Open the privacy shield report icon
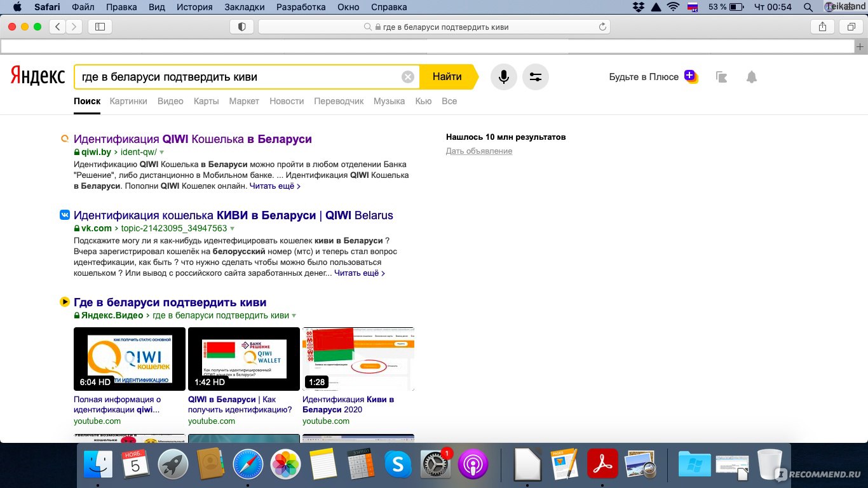The height and width of the screenshot is (488, 868). click(241, 27)
